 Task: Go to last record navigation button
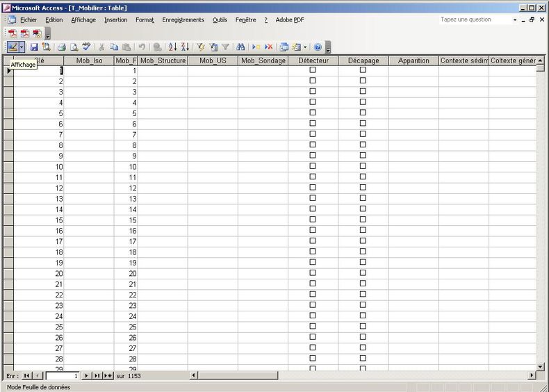[97, 376]
